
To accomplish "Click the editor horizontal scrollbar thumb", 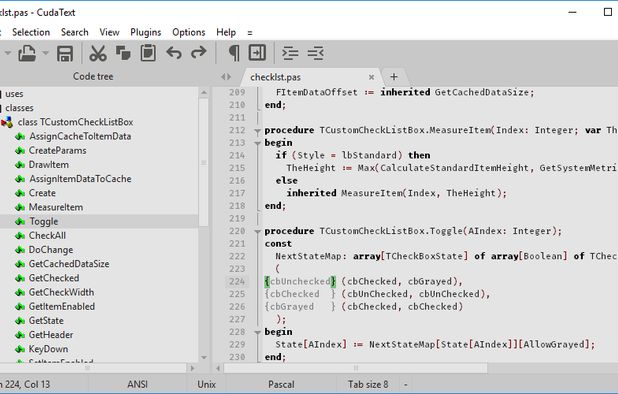I will [x=356, y=368].
